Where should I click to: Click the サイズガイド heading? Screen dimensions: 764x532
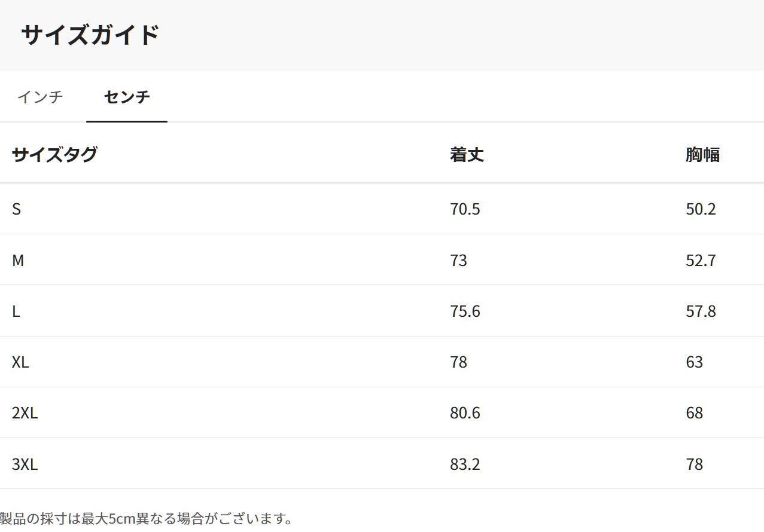tap(90, 35)
